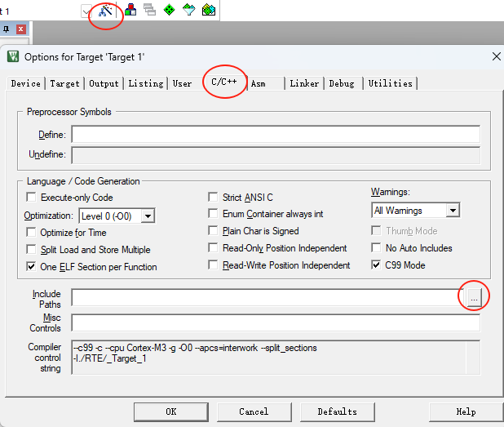The width and height of the screenshot is (504, 427).
Task: Enable Enum Container always int
Action: coord(213,213)
